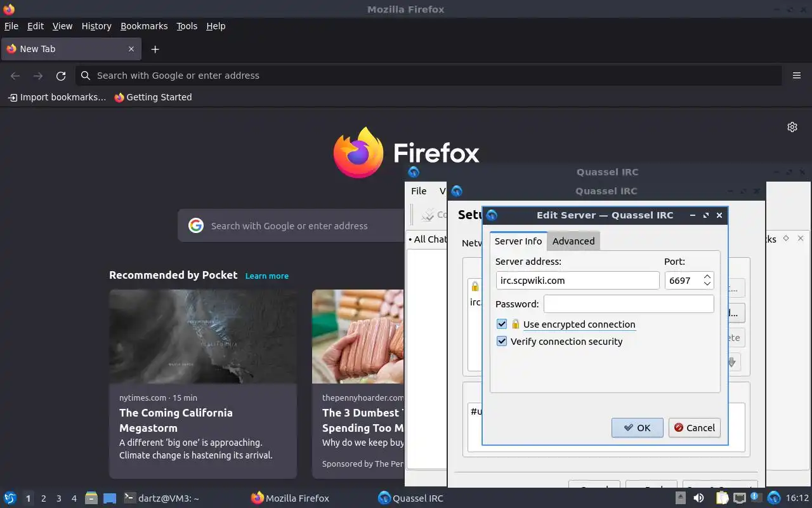Image resolution: width=812 pixels, height=508 pixels.
Task: Click the Password input field
Action: (x=629, y=304)
